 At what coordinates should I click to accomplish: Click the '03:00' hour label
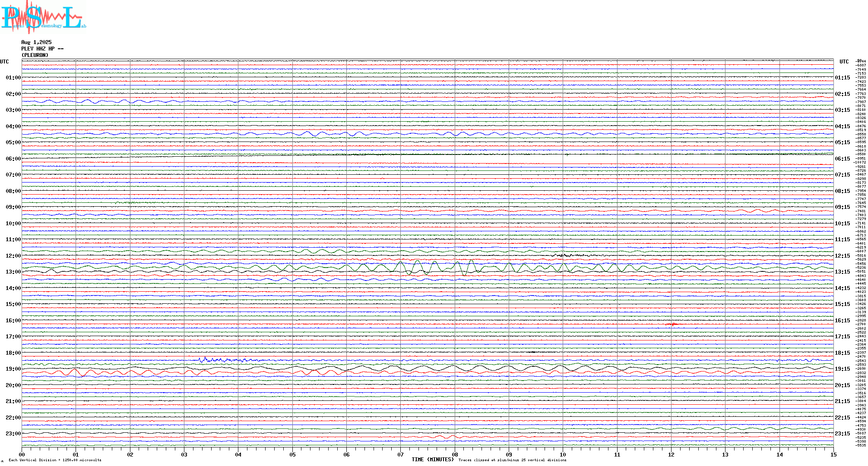point(13,110)
